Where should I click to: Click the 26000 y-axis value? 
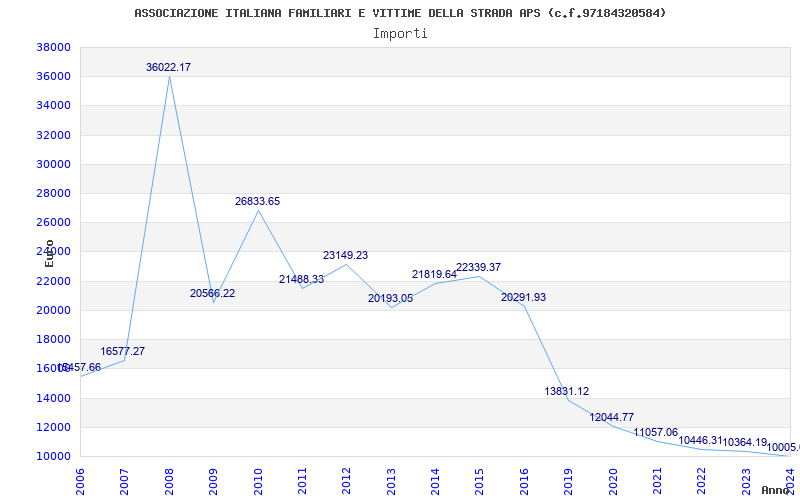pos(53,222)
